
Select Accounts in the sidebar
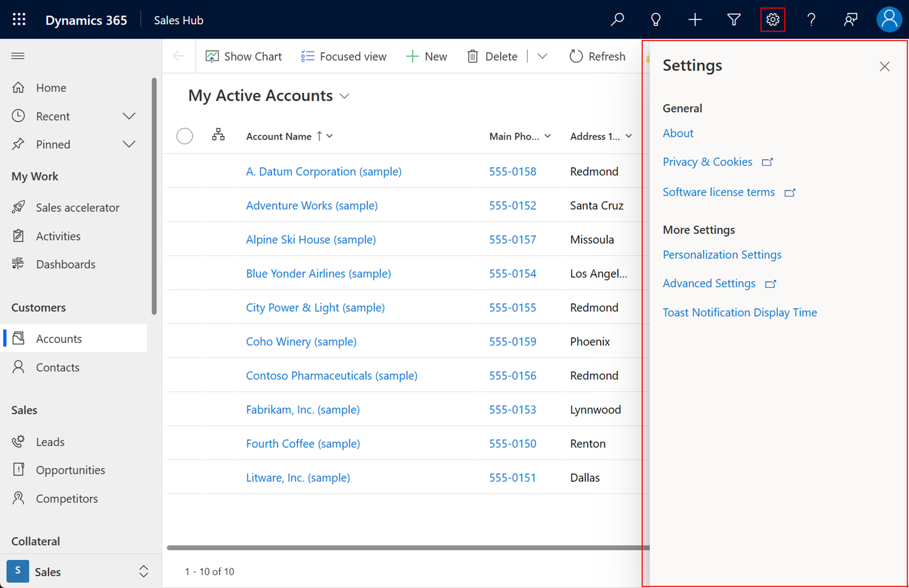pyautogui.click(x=73, y=338)
